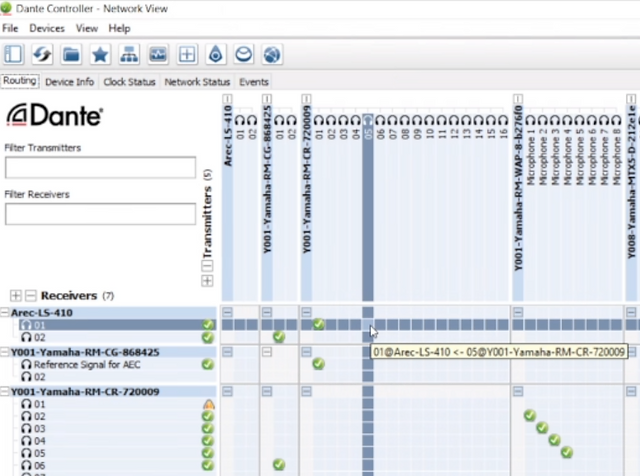Collapse the Arec-LS-410 receiver device

click(x=4, y=313)
